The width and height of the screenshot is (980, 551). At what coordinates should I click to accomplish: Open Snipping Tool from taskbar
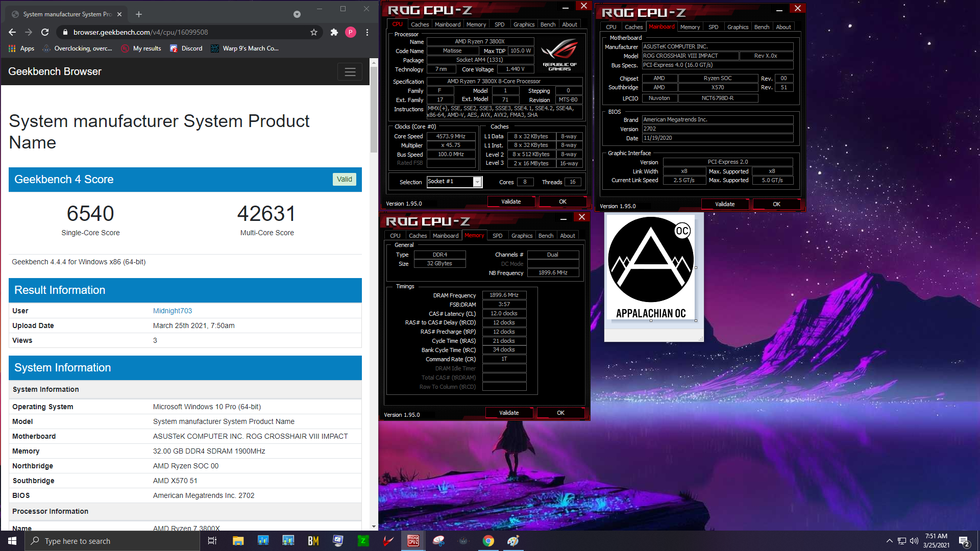(438, 541)
